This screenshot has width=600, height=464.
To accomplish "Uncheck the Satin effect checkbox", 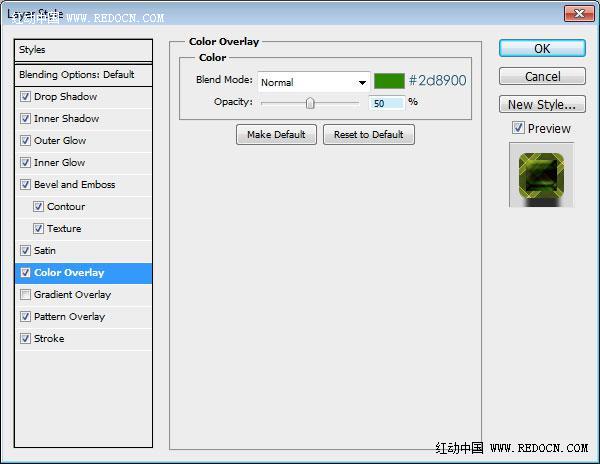I will [25, 251].
